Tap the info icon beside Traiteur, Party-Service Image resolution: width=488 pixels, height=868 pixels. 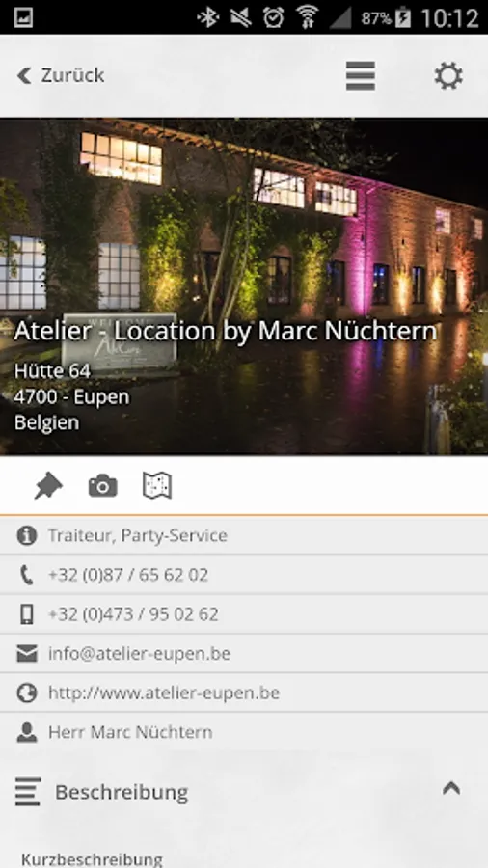(27, 535)
